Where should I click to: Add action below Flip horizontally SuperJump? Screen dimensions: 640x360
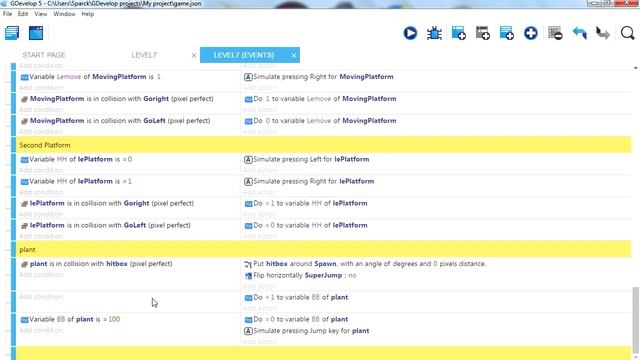click(x=260, y=287)
